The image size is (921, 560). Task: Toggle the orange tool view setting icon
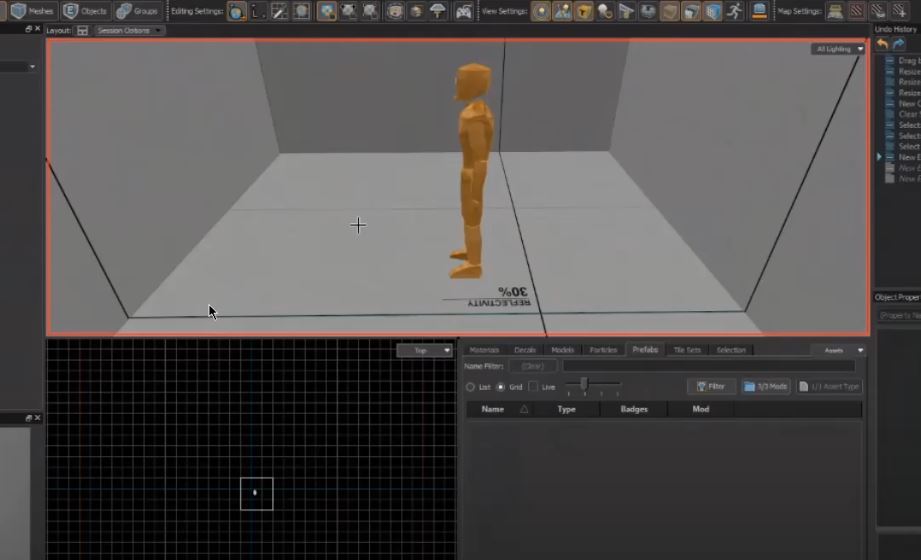point(584,11)
